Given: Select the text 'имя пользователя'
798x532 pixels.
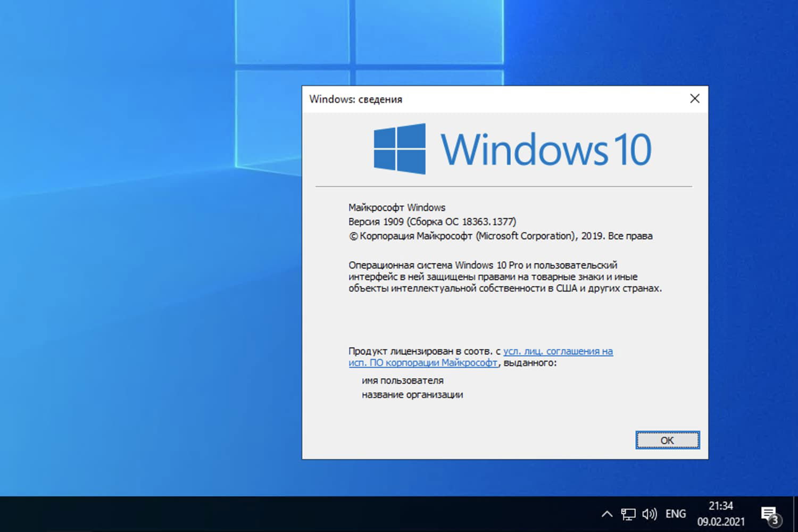Looking at the screenshot, I should pos(403,380).
